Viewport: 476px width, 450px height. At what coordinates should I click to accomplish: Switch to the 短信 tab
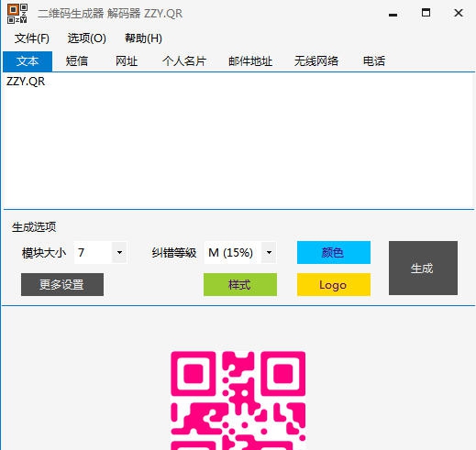(77, 61)
